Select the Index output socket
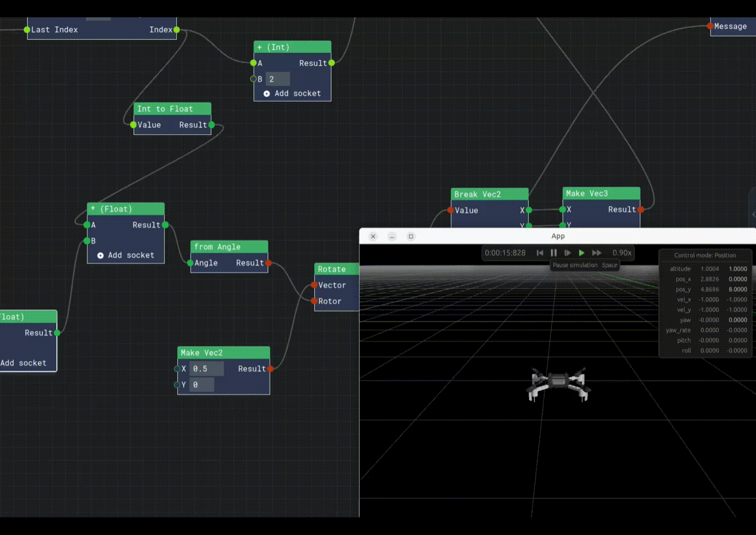The image size is (756, 535). [176, 30]
